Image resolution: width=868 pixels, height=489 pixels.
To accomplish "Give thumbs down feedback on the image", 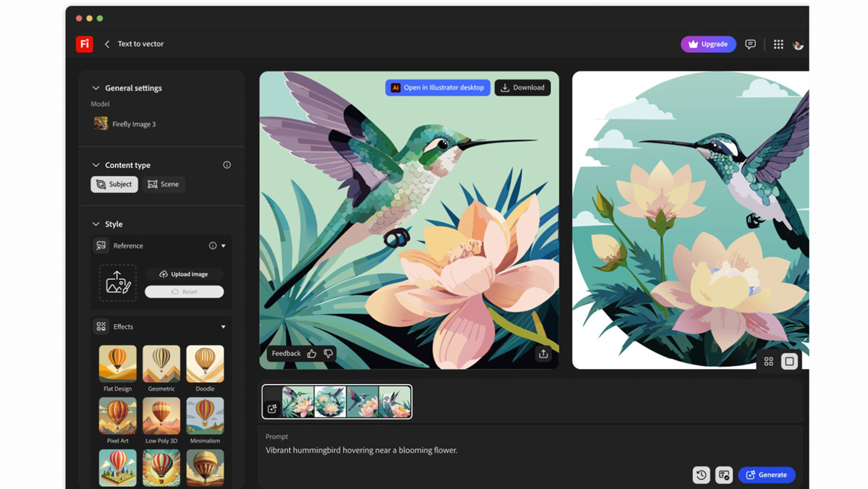I will click(x=328, y=354).
